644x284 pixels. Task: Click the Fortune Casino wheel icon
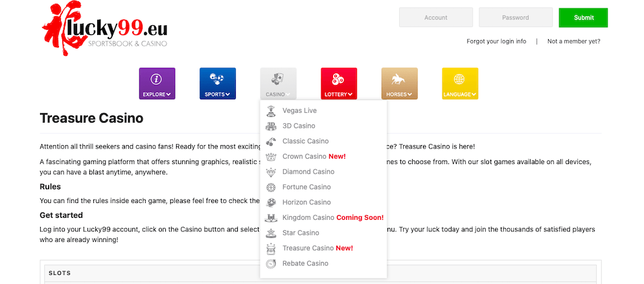(x=271, y=187)
